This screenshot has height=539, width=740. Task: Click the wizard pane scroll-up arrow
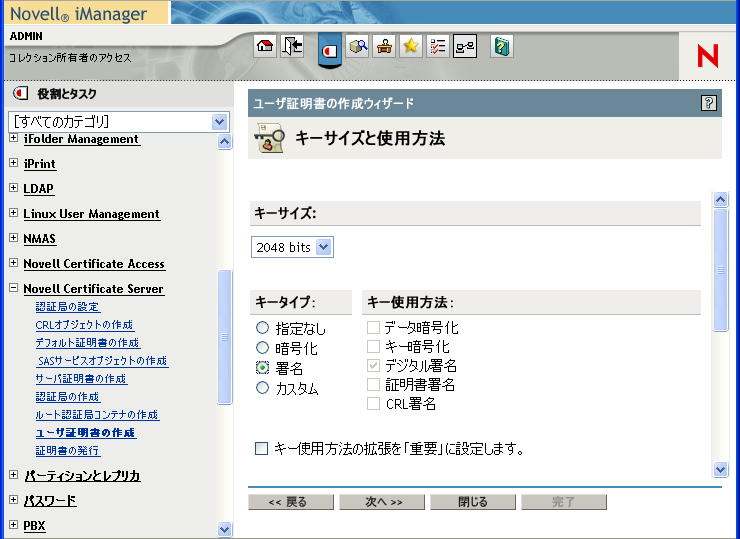click(x=720, y=200)
